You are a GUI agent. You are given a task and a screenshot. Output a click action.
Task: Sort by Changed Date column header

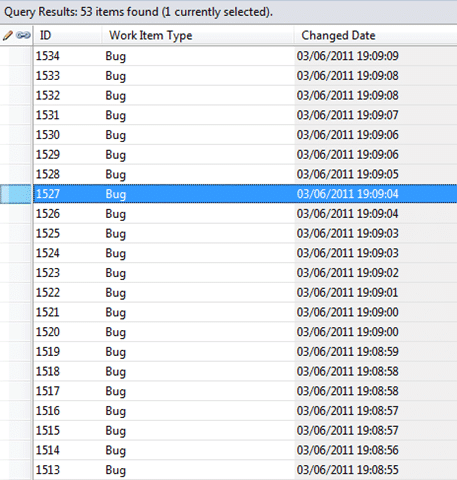[x=376, y=35]
